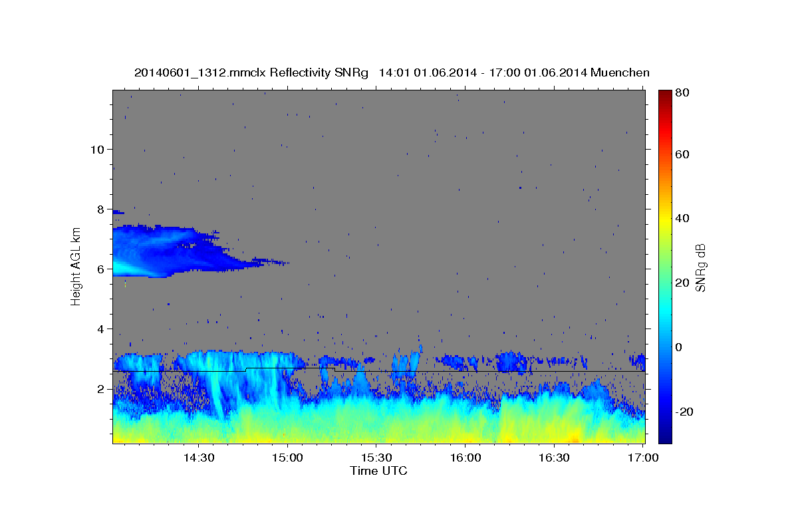
Task: Click the 'Height AGL km' axis label
Action: point(76,265)
